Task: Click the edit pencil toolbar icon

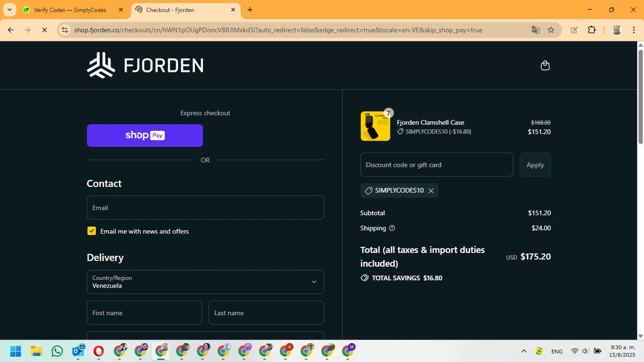Action: pos(574,30)
